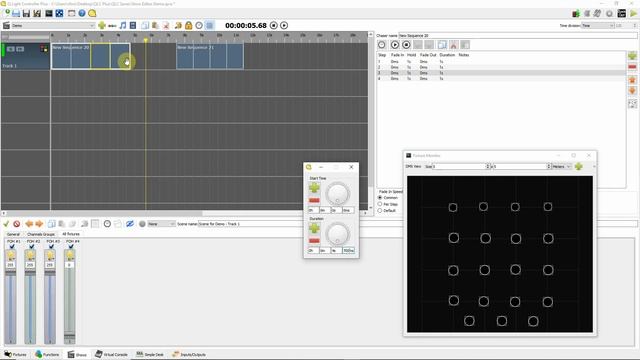This screenshot has height=360, width=640.
Task: Switch to the All fixtures tab
Action: [x=71, y=234]
